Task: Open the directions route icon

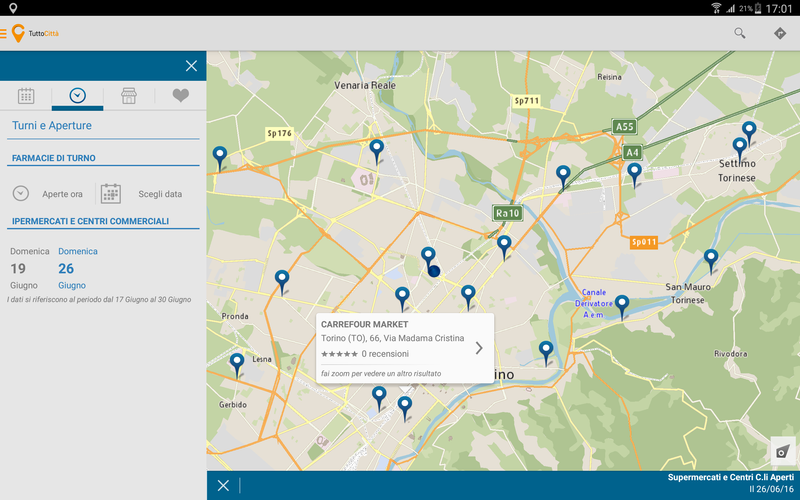Action: click(780, 33)
